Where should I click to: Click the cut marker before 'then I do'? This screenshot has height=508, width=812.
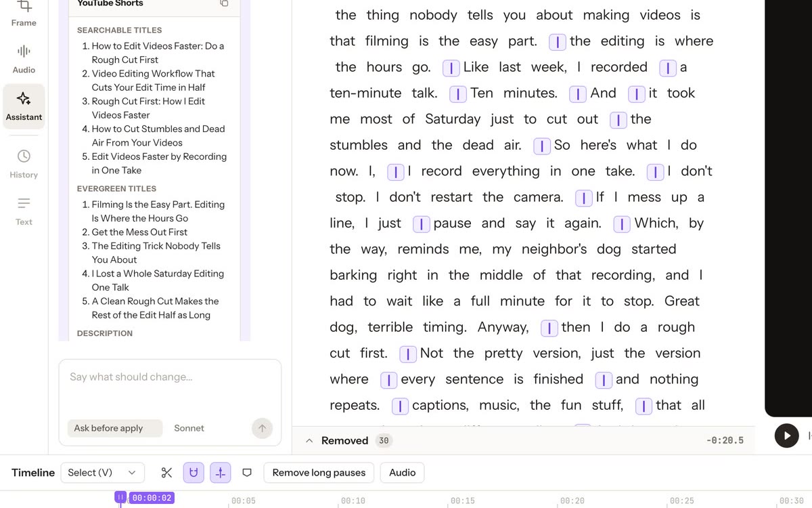point(549,329)
